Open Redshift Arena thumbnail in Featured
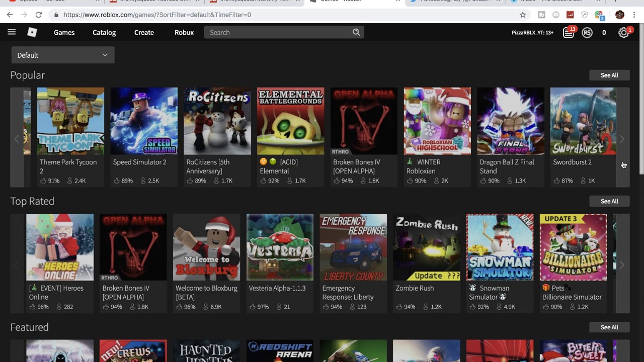This screenshot has width=644, height=362. click(280, 351)
